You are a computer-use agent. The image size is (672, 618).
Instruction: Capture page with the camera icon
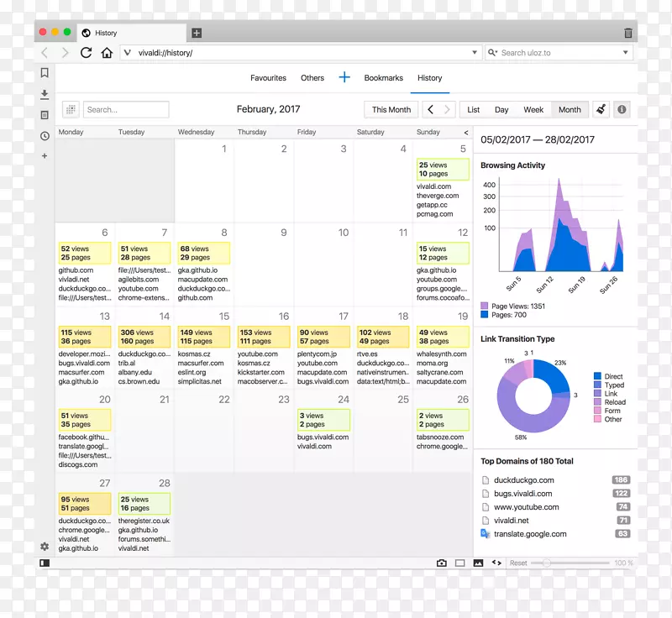[x=442, y=563]
